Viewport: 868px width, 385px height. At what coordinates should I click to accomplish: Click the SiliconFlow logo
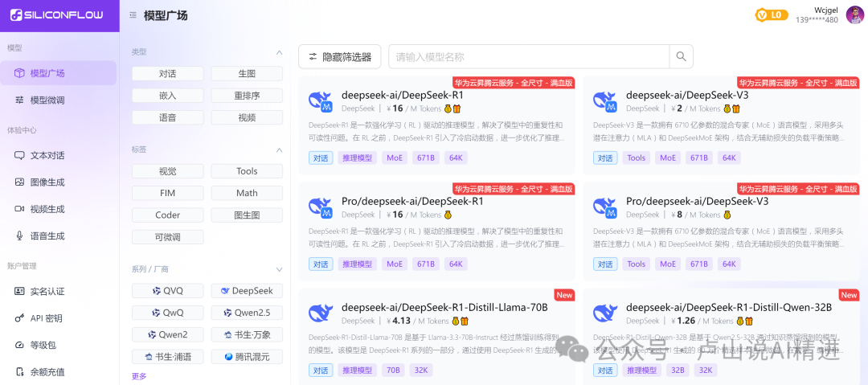point(57,15)
